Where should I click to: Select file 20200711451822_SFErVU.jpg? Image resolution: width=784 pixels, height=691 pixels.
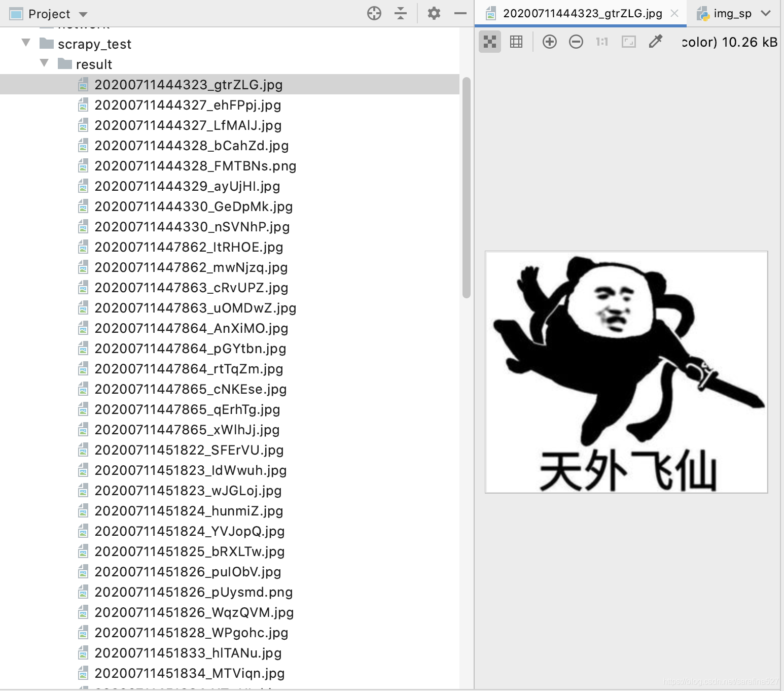click(189, 450)
